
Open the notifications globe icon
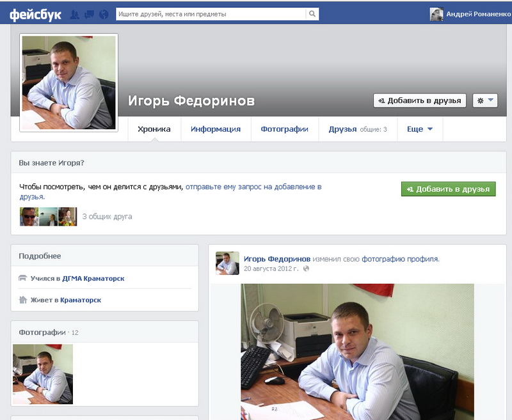point(104,14)
